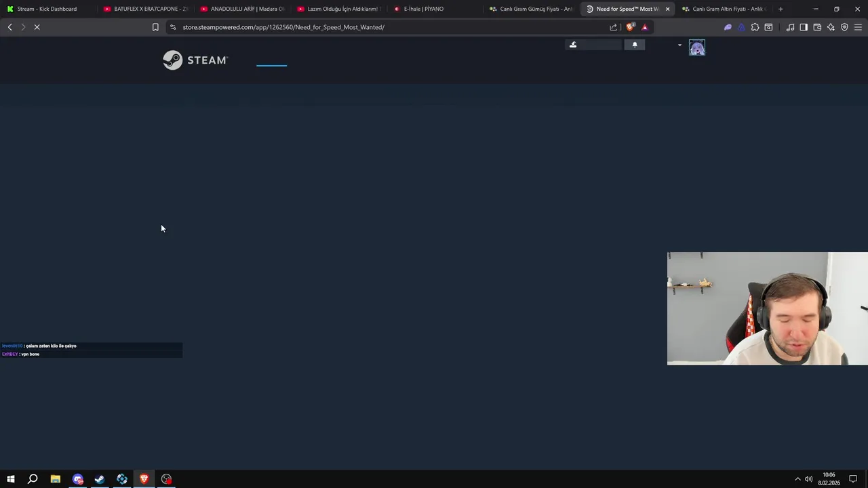Go back with the browser back arrow
868x488 pixels.
(x=9, y=27)
